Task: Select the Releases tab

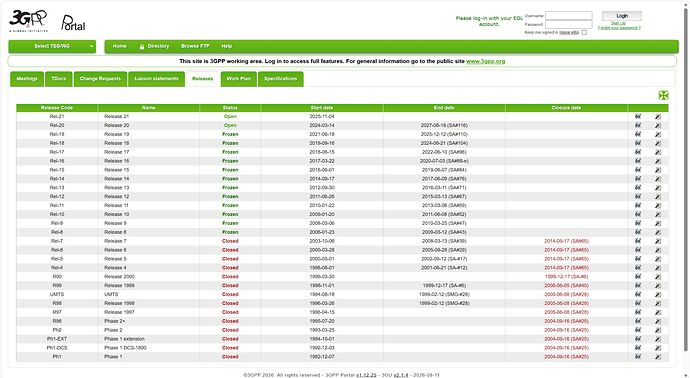Action: coord(202,79)
